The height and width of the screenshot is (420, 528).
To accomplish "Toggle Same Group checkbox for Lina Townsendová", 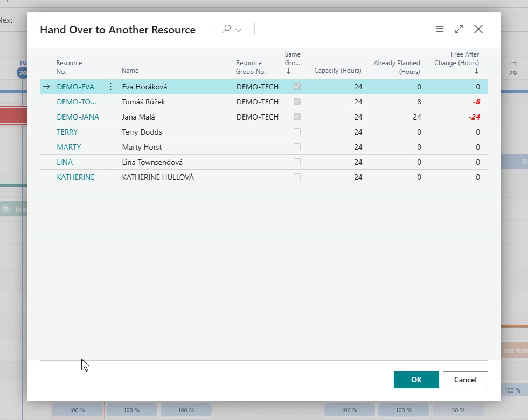I will coord(297,162).
